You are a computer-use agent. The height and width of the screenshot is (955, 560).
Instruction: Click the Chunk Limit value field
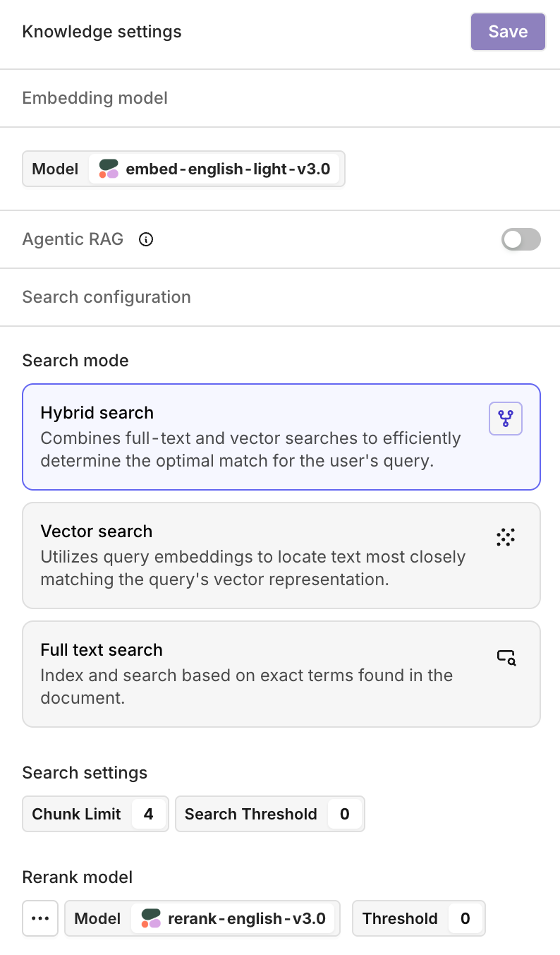coord(148,814)
